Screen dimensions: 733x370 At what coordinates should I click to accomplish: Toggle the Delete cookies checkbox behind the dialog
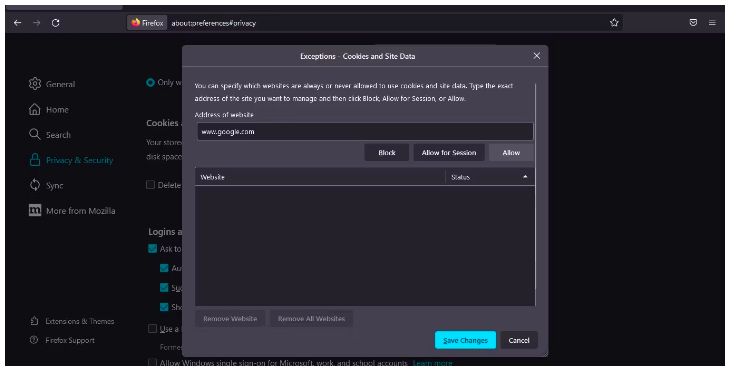pos(151,185)
